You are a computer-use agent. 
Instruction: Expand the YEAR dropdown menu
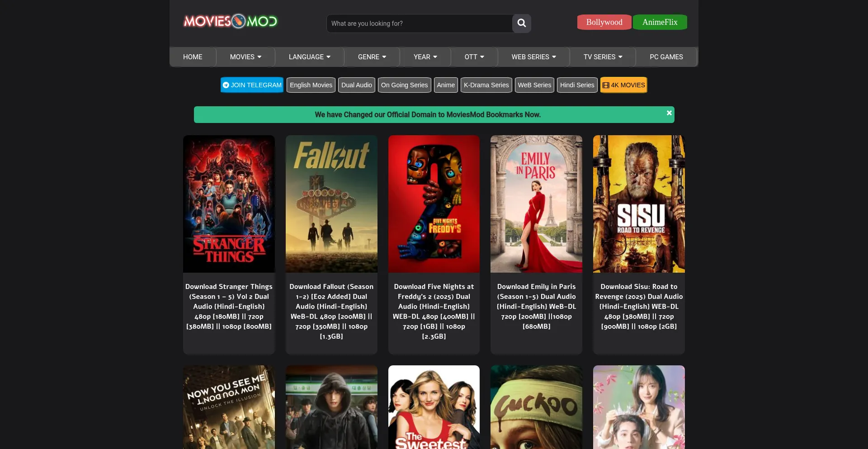pyautogui.click(x=425, y=57)
